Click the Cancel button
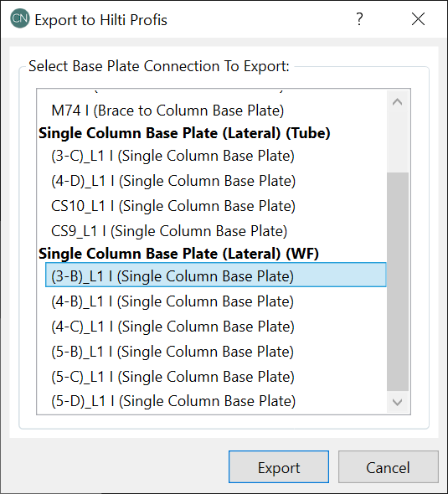Image resolution: width=448 pixels, height=494 pixels. 389,467
